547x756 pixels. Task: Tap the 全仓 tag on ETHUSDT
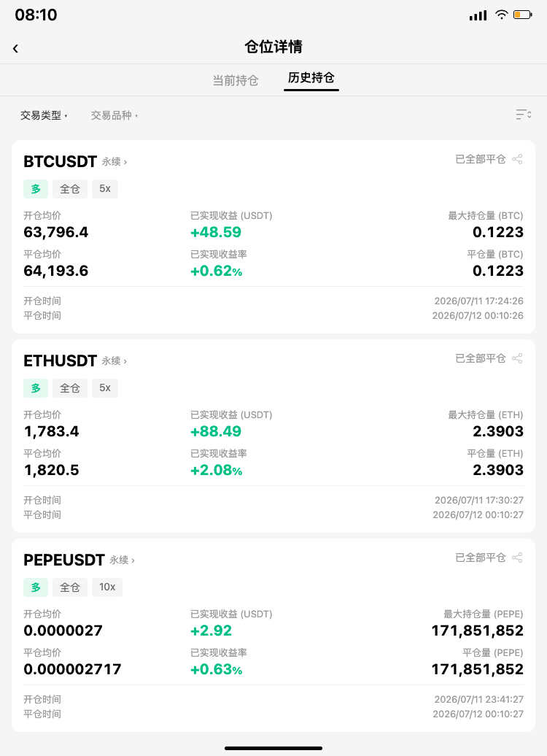point(70,387)
